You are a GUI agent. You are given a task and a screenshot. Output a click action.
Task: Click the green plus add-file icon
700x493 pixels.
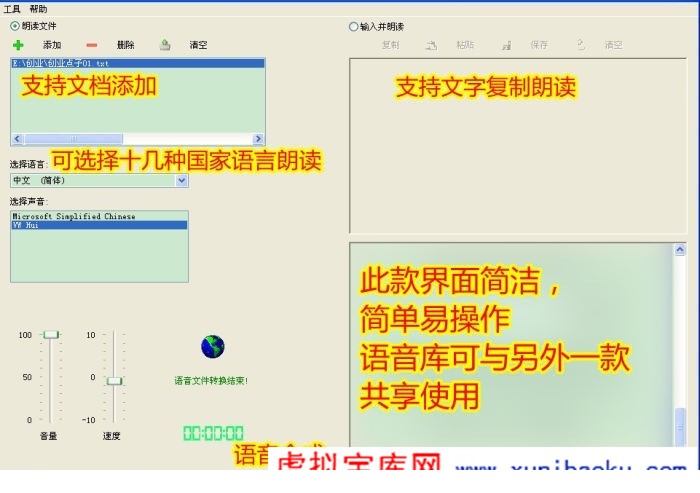pyautogui.click(x=18, y=45)
